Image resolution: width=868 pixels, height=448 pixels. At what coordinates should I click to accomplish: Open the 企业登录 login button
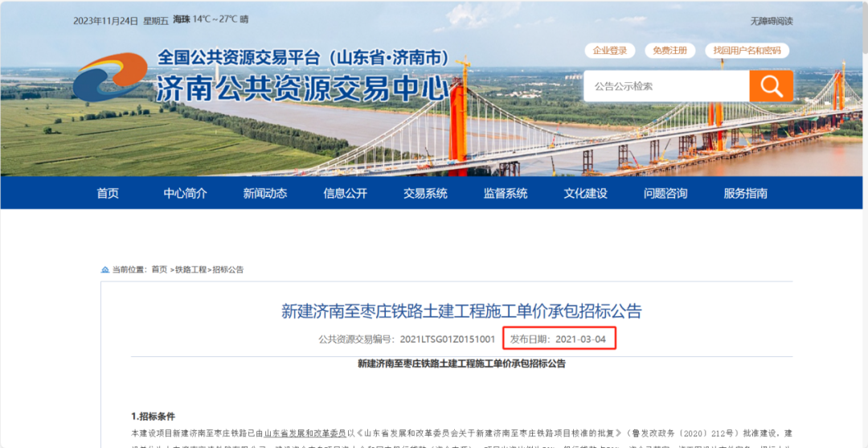tap(610, 51)
